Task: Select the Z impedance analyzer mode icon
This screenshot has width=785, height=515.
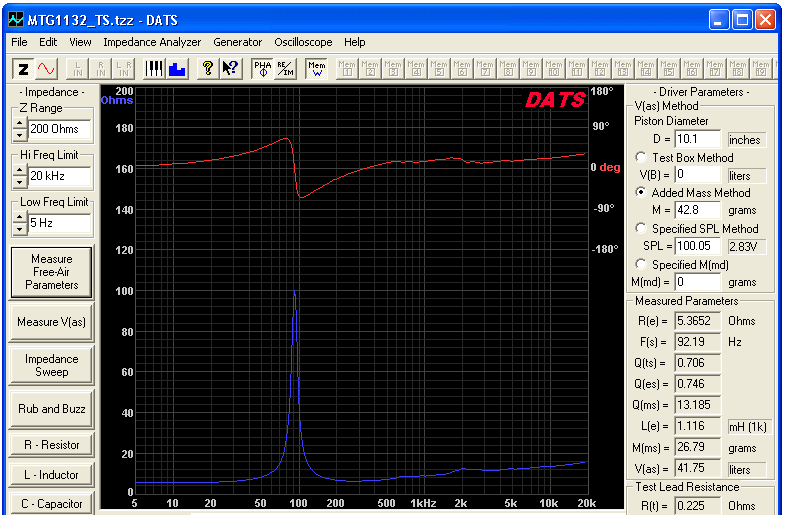Action: [23, 69]
